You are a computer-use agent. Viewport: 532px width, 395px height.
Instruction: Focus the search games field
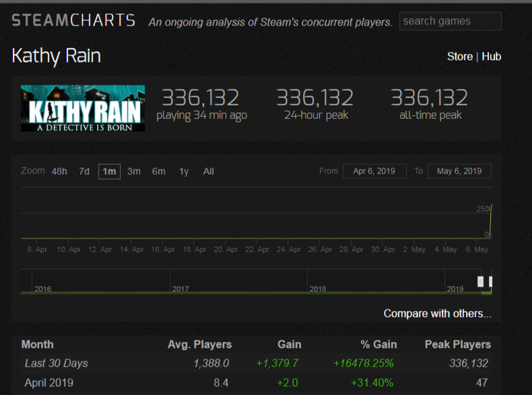tap(451, 21)
